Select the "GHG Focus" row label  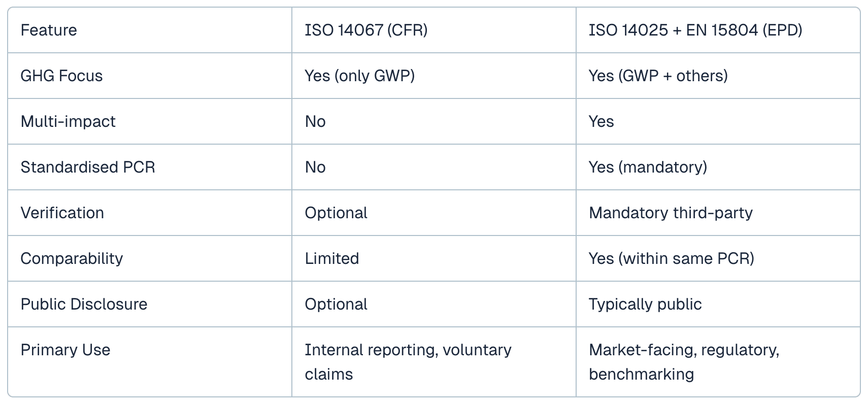point(61,76)
